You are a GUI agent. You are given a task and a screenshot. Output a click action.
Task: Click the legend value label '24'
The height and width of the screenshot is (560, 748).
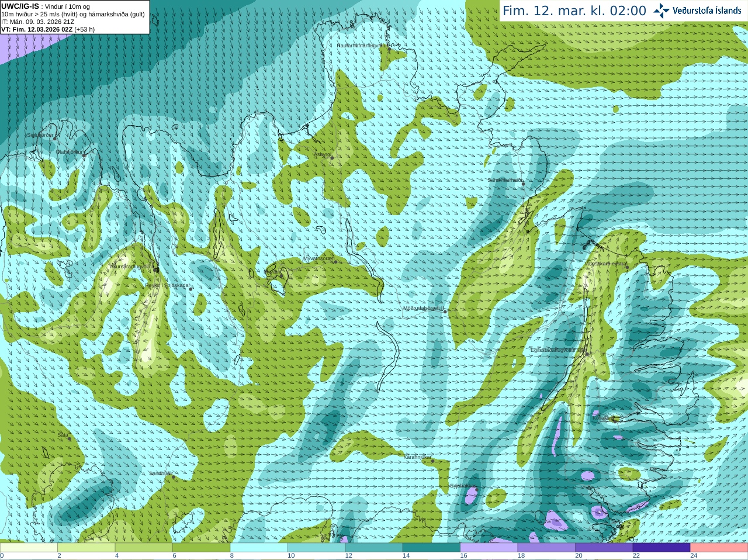[x=694, y=556]
